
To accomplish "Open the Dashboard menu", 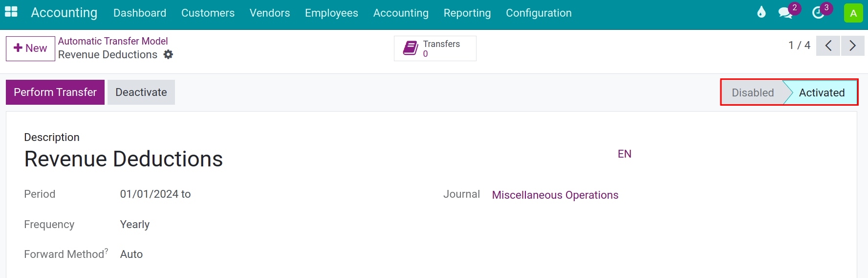I will coord(140,13).
